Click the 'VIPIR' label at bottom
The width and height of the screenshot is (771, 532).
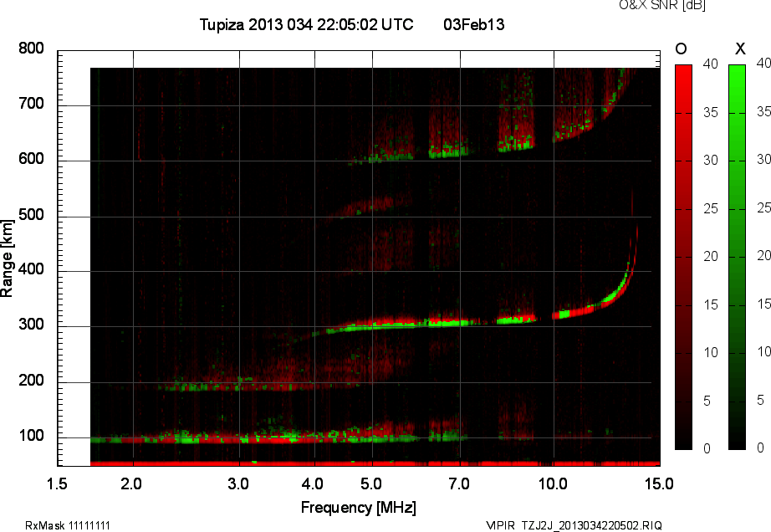click(500, 525)
